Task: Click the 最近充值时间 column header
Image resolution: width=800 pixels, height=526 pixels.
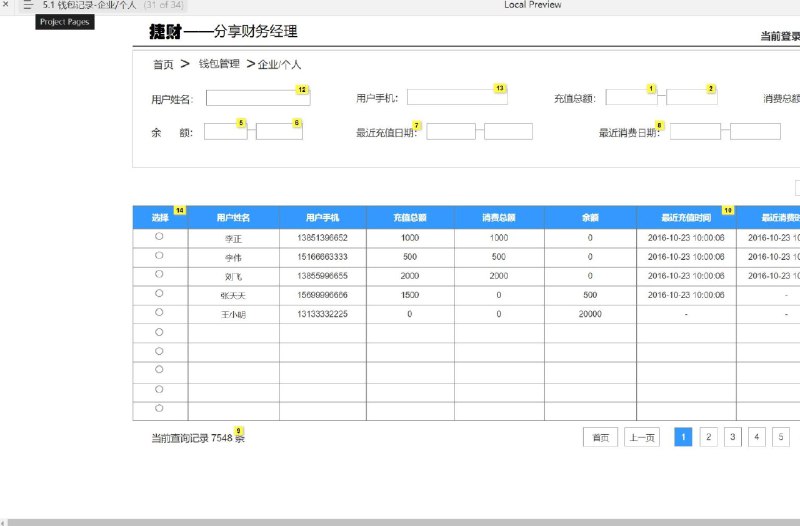Action: tap(686, 218)
